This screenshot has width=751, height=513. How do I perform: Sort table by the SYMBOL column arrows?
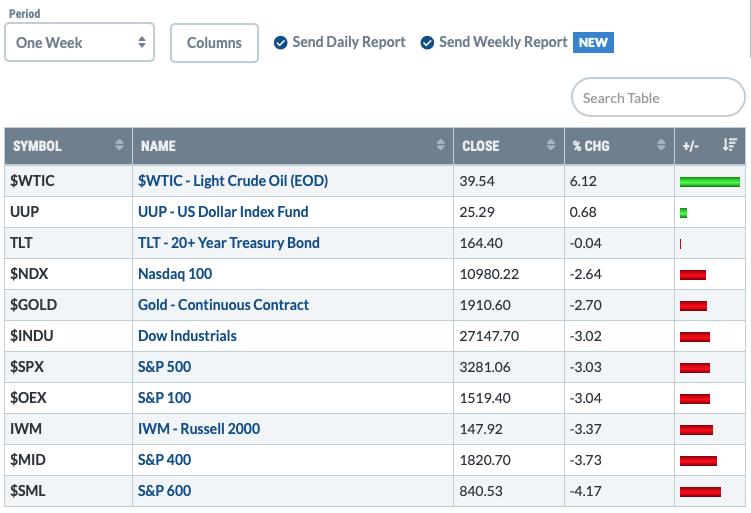coord(119,145)
